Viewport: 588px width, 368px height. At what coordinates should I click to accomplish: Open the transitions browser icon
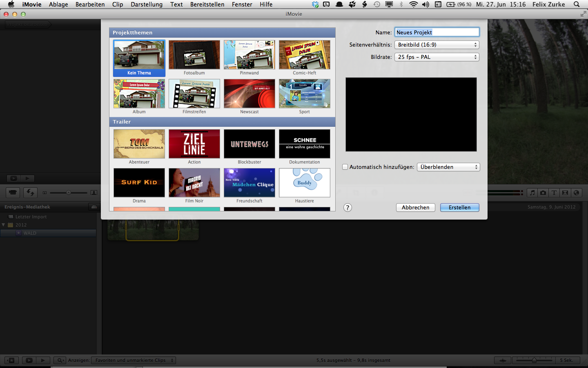click(x=565, y=193)
